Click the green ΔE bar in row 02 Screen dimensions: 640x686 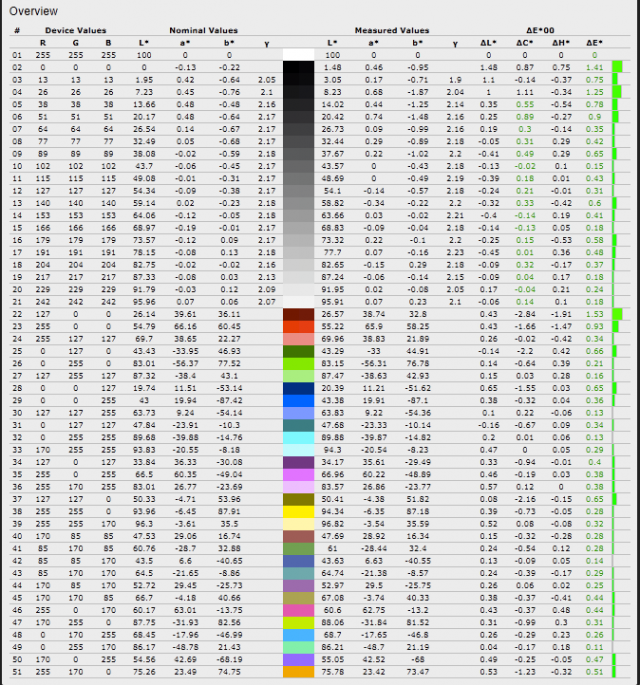pos(617,67)
